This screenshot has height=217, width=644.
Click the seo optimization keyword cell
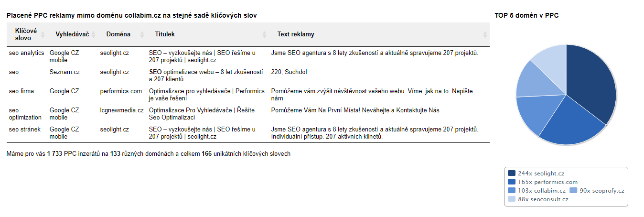click(x=25, y=114)
